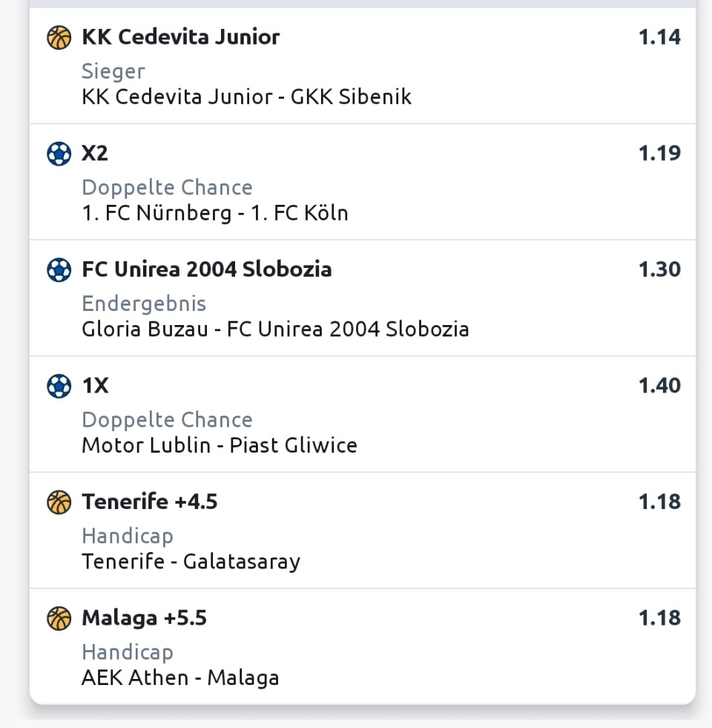Select 1.18 odds for Tenerife +4.5
712x728 pixels.
tap(659, 502)
